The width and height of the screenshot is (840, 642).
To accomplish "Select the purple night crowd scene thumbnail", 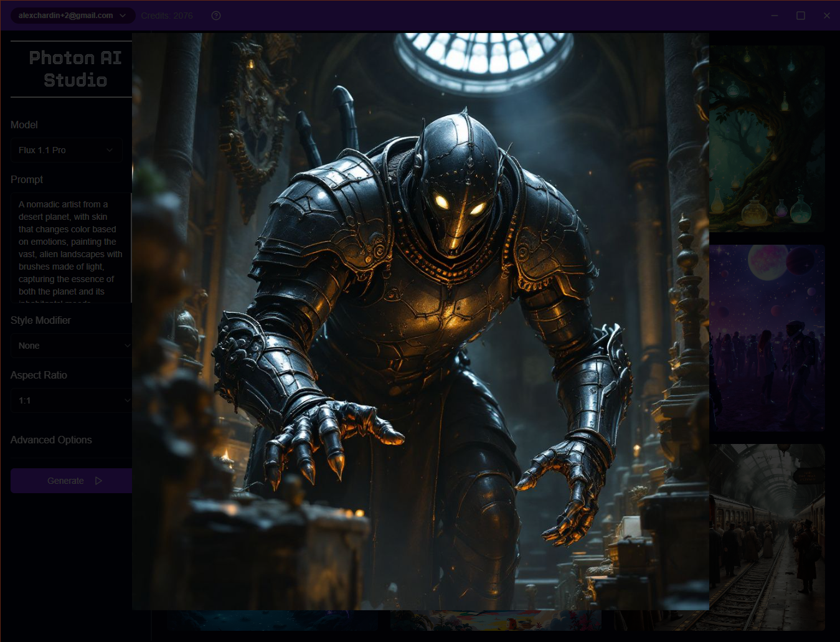I will (x=767, y=338).
